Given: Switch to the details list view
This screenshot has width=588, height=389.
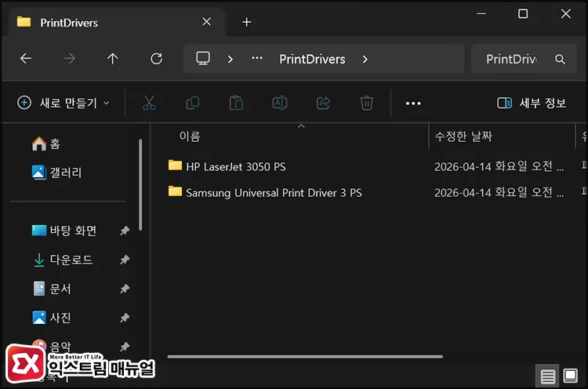Looking at the screenshot, I should 547,376.
